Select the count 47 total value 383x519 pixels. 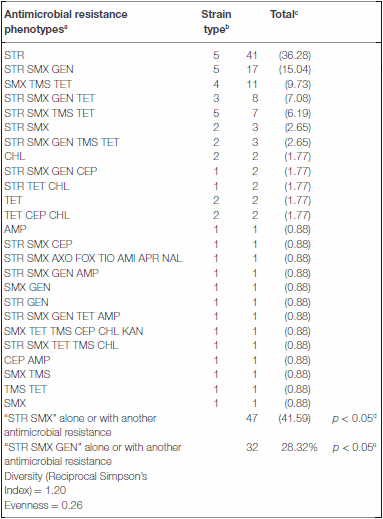252,418
